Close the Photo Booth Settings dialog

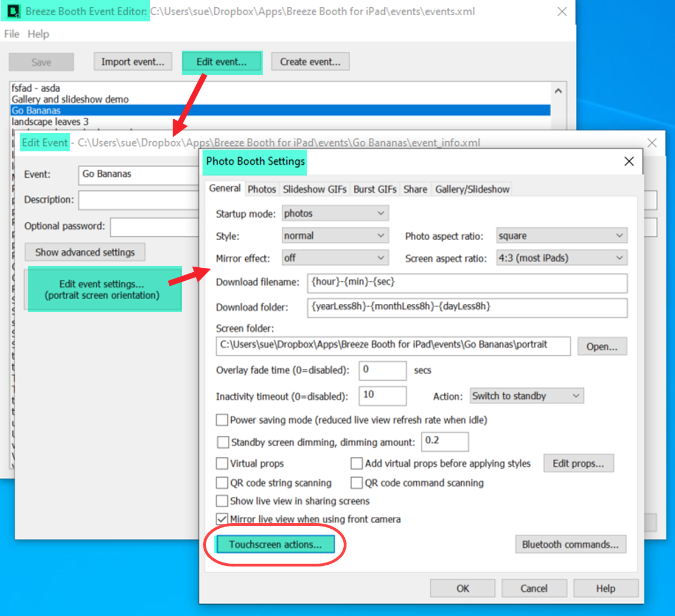pos(629,161)
